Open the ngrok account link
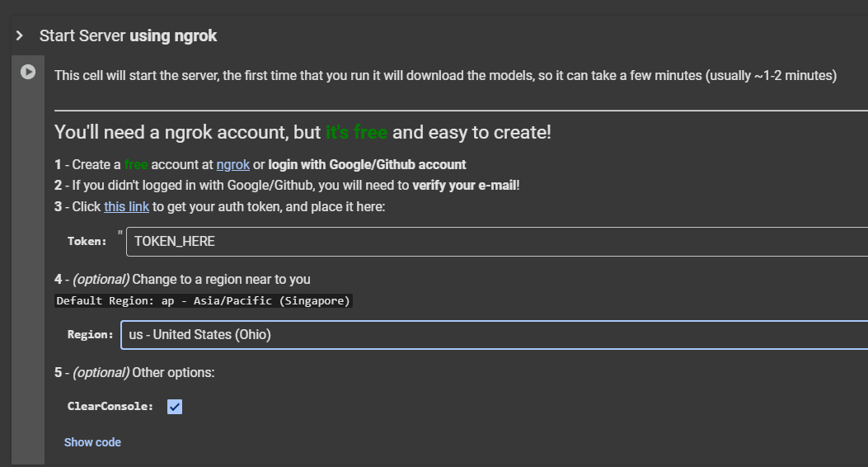This screenshot has width=868, height=467. coord(232,164)
